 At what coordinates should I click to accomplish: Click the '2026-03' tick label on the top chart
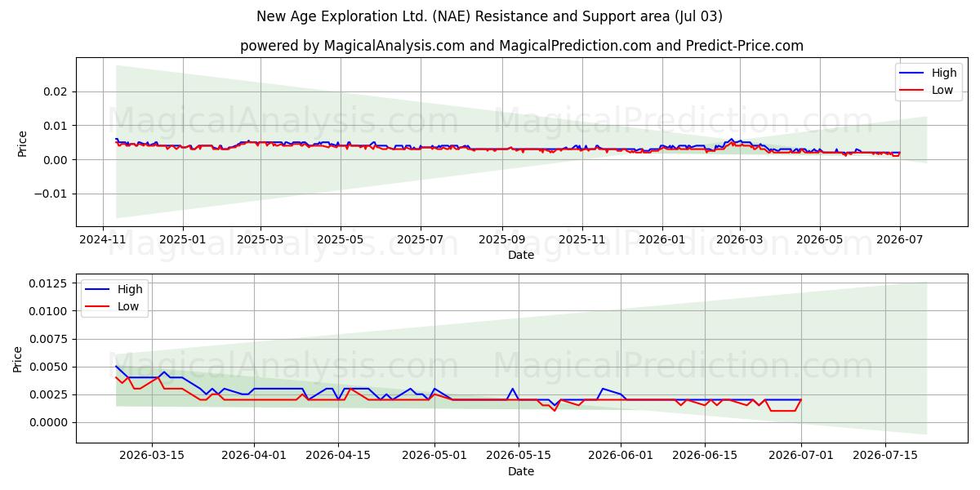tap(740, 239)
